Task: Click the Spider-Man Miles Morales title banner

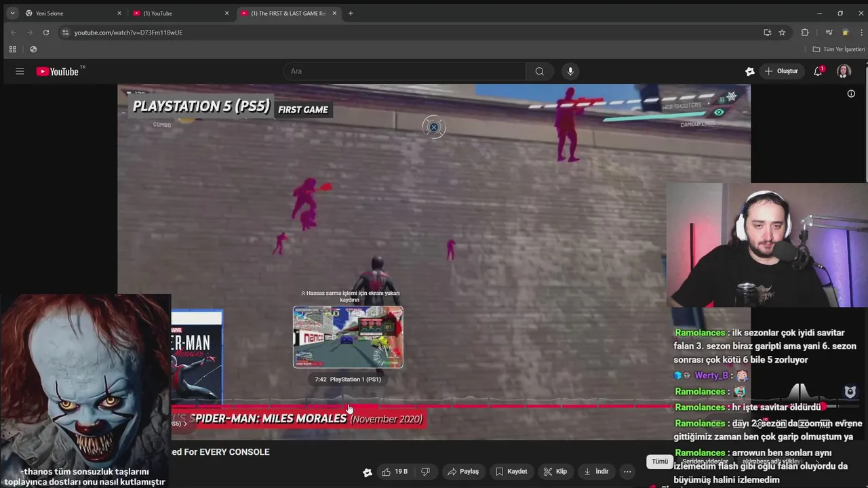Action: coord(298,419)
